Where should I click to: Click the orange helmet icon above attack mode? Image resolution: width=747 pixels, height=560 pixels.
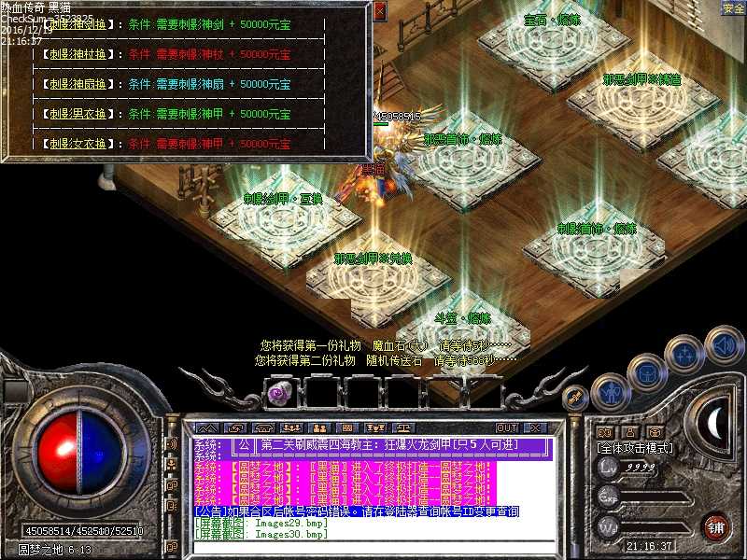coord(655,432)
